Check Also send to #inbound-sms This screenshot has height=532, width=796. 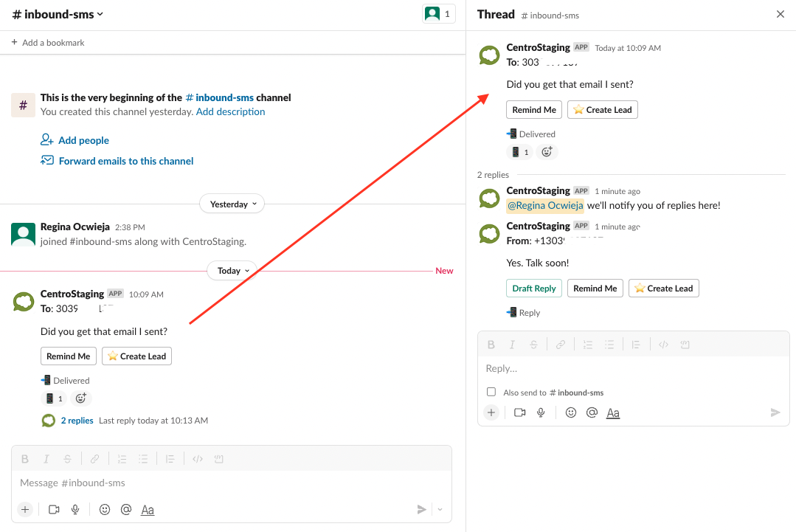[x=491, y=392]
